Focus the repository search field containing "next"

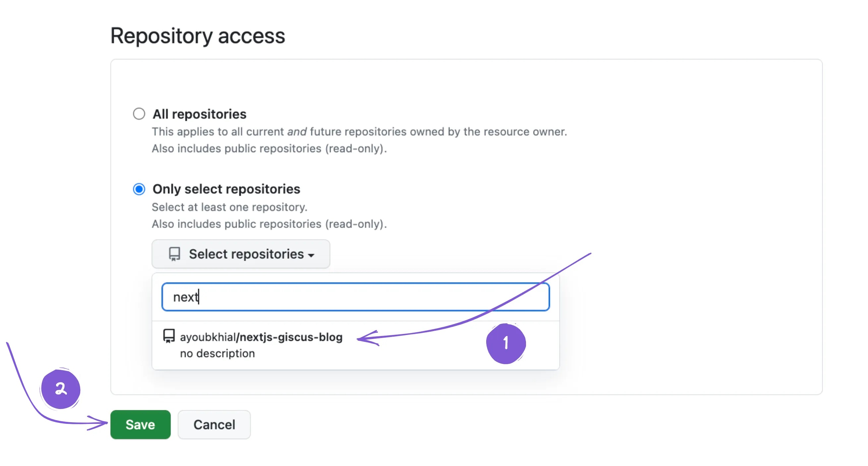356,297
